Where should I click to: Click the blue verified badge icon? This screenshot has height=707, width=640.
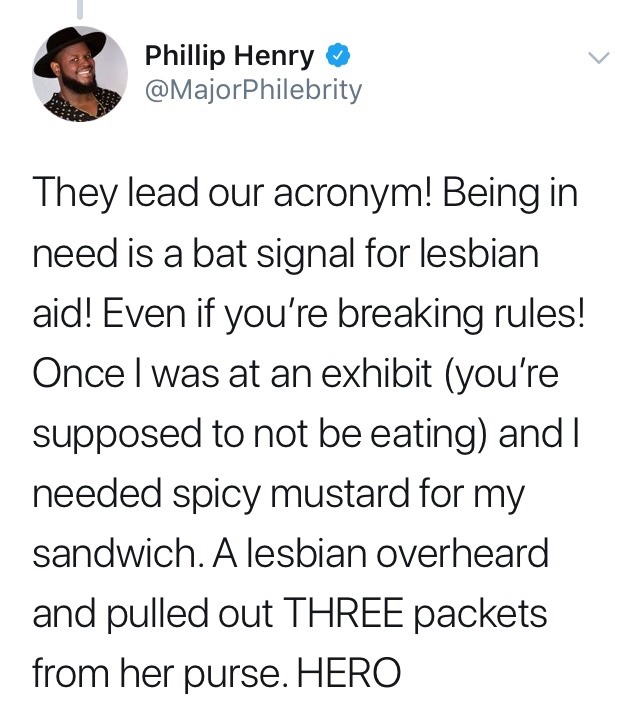point(339,53)
